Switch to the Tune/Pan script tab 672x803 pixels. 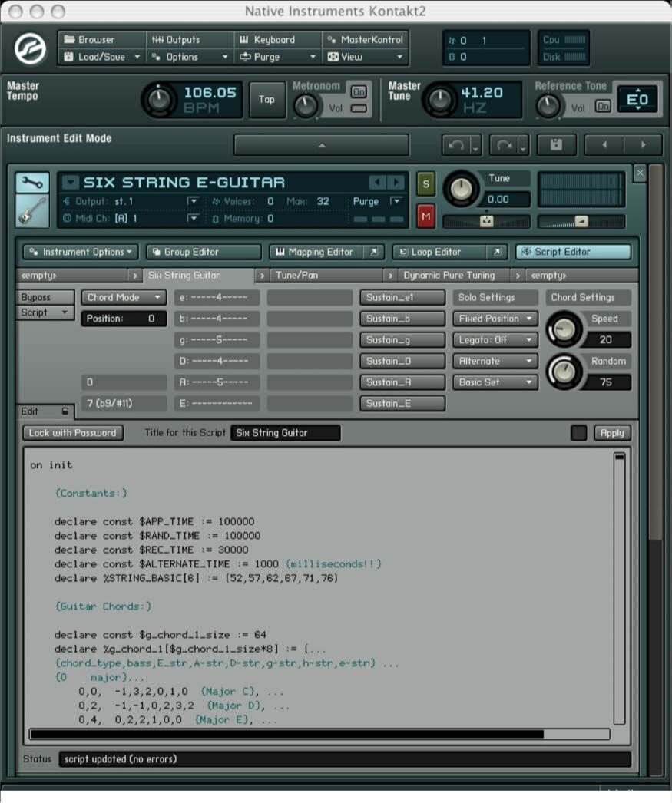326,276
